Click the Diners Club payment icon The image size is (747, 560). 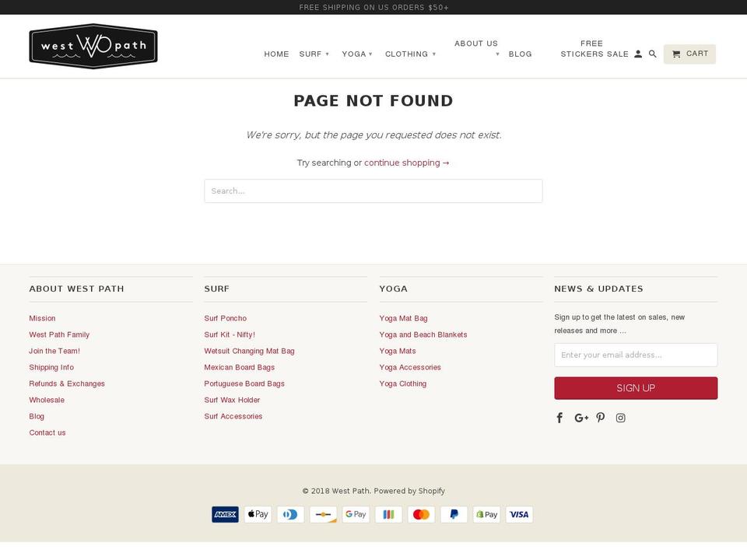[x=290, y=514]
